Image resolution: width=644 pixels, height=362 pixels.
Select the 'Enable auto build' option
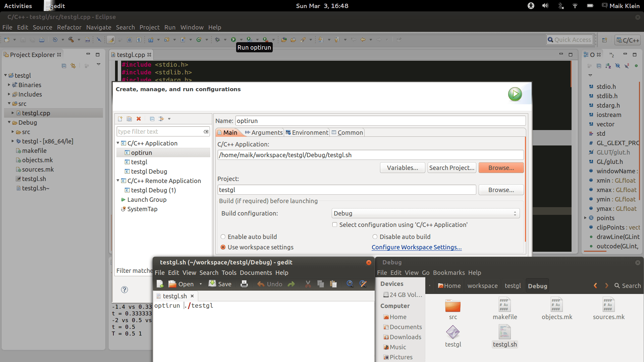click(x=223, y=237)
